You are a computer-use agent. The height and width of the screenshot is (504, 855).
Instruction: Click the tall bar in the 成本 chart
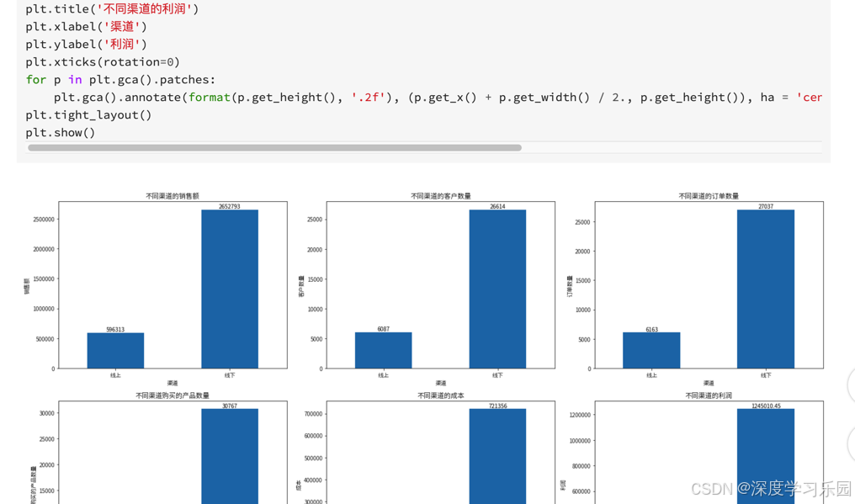(498, 457)
